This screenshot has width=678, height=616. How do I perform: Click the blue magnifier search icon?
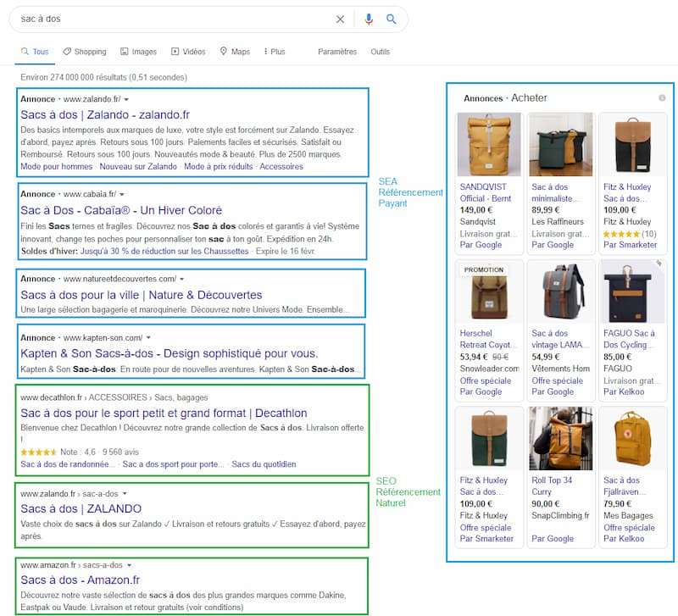392,19
